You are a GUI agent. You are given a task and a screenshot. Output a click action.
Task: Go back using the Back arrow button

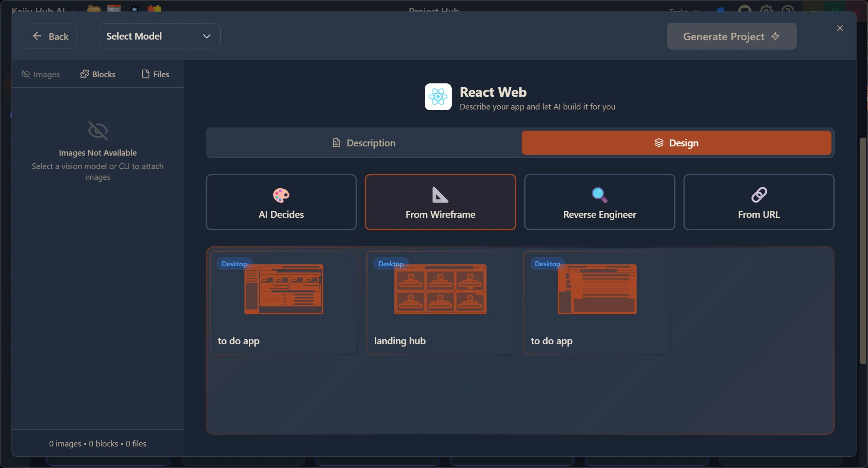pyautogui.click(x=50, y=36)
